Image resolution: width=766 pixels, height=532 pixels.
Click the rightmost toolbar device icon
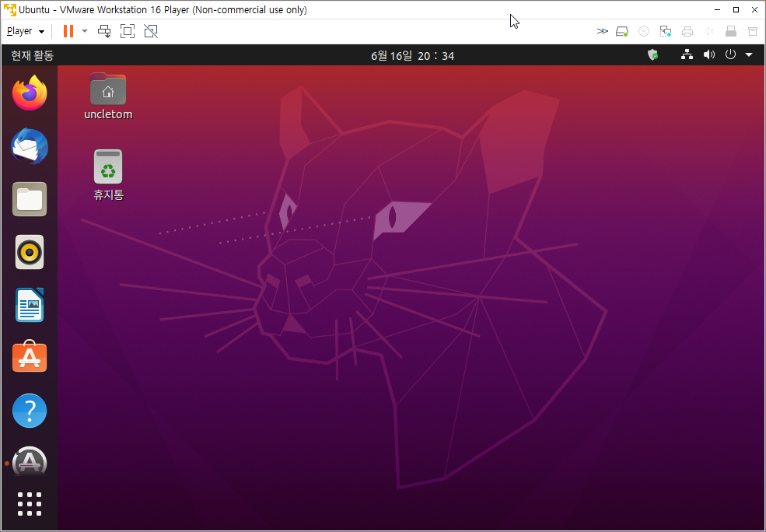point(753,31)
